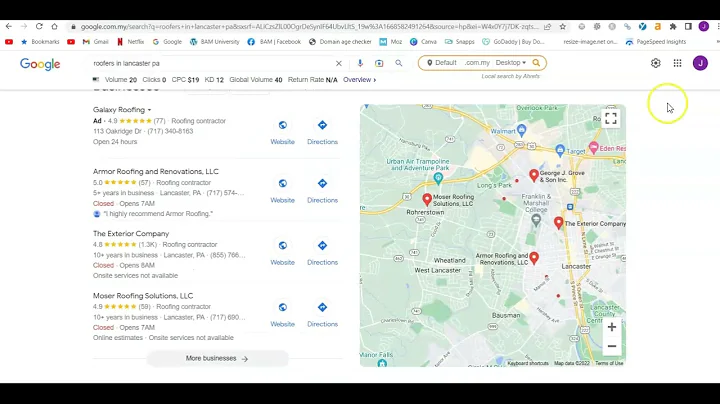Search by image with the camera icon
Image resolution: width=720 pixels, height=404 pixels.
pos(379,63)
